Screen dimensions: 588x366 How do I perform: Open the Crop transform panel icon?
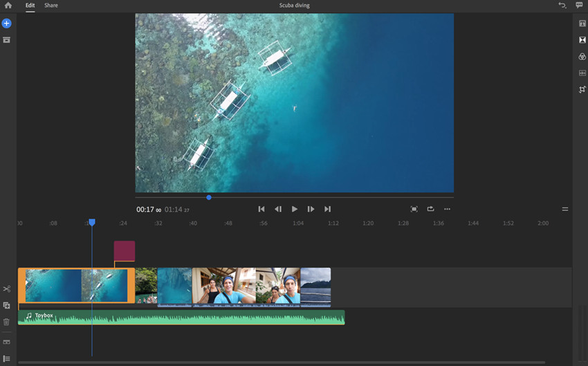click(x=582, y=89)
